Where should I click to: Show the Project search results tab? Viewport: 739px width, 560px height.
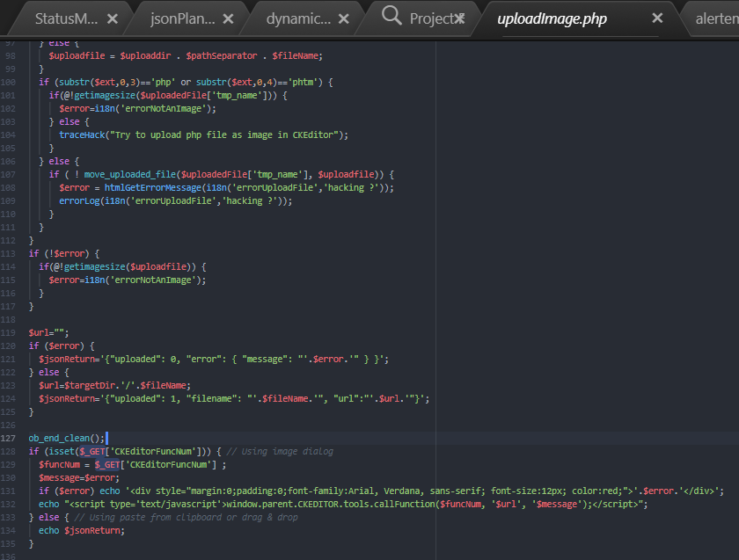point(431,18)
